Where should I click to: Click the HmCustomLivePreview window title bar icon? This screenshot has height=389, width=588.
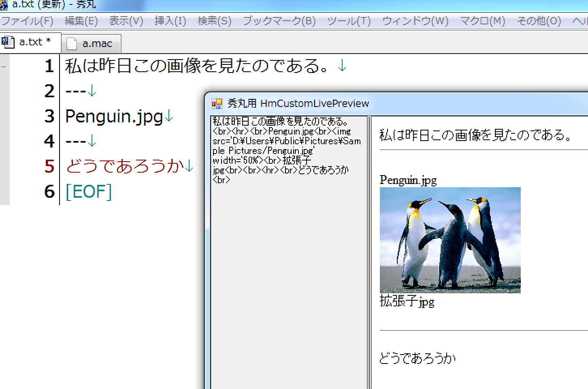216,103
